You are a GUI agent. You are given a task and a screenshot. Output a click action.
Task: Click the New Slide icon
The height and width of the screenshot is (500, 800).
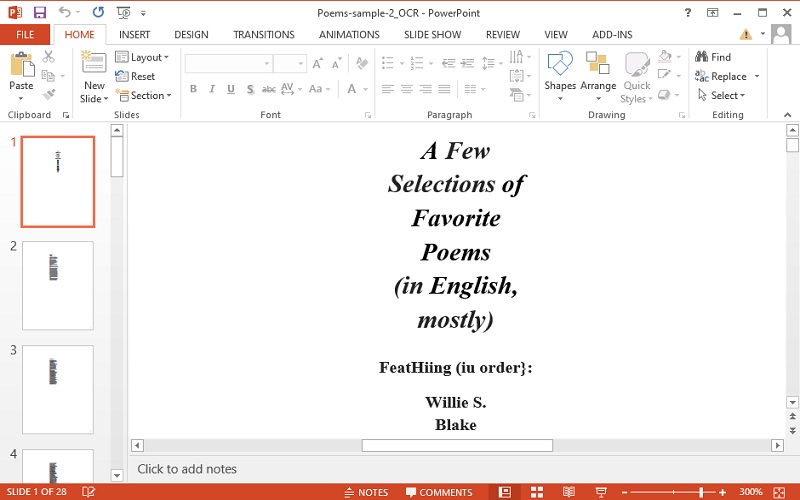coord(94,62)
